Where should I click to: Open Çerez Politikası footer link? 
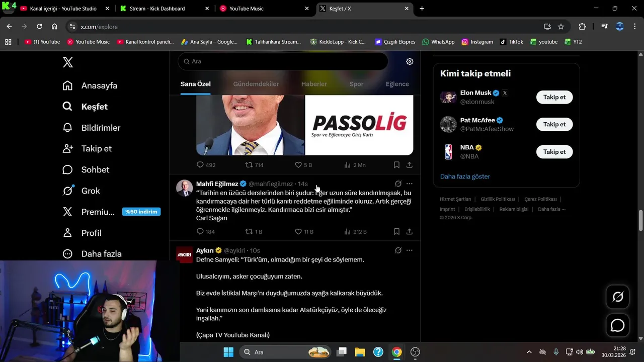(540, 199)
